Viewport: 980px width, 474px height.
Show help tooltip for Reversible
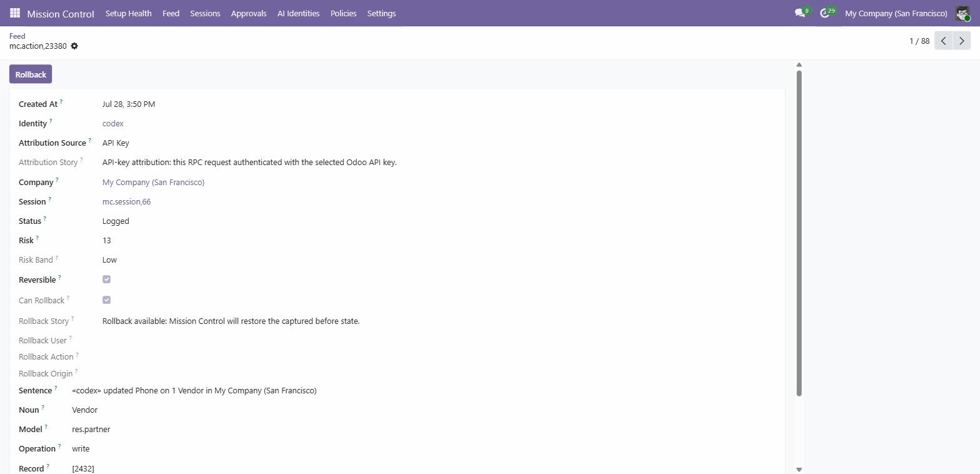pyautogui.click(x=59, y=277)
